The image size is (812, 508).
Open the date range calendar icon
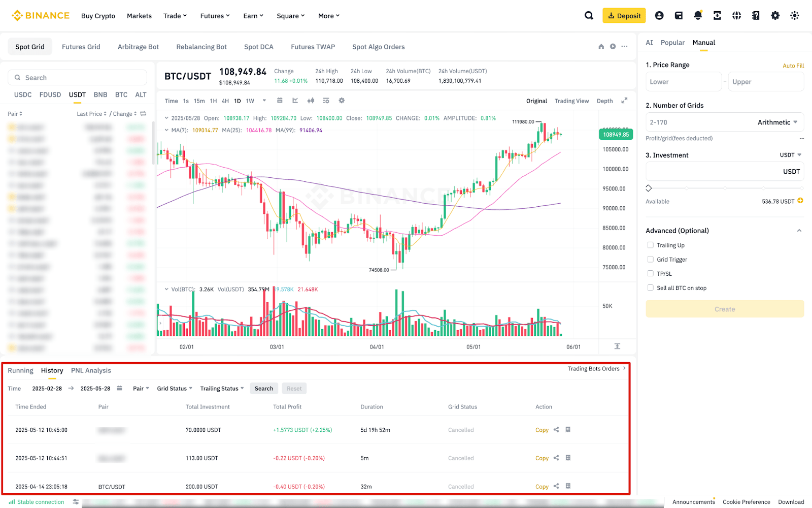120,388
